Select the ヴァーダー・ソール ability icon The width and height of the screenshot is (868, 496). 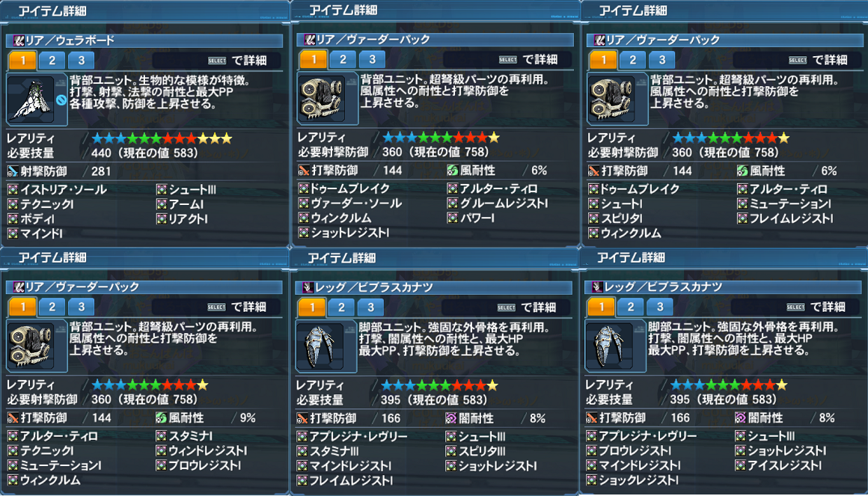(303, 203)
